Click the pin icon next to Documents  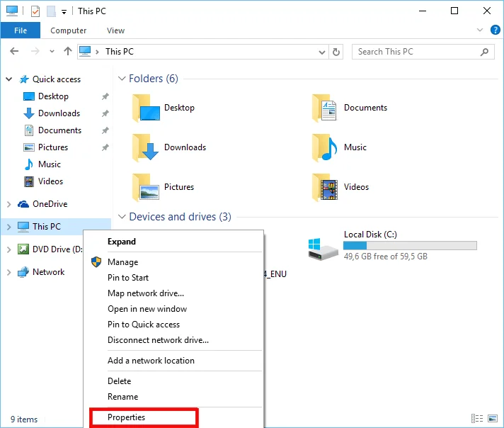click(x=105, y=130)
